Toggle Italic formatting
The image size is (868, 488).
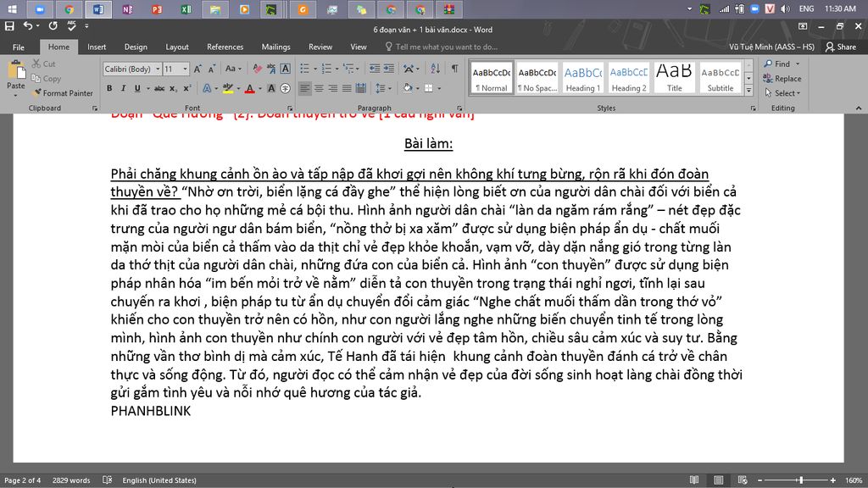point(123,88)
